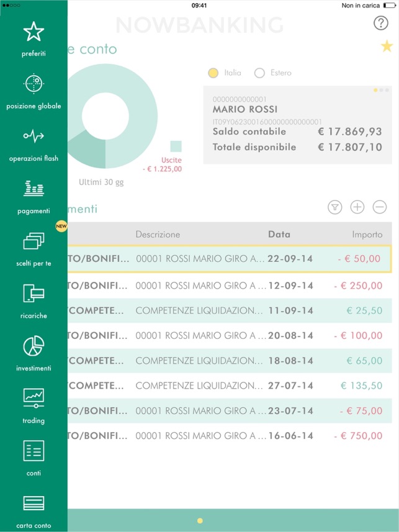The width and height of the screenshot is (399, 532).
Task: Tap the yellow page dot in bottom bar
Action: pyautogui.click(x=200, y=521)
